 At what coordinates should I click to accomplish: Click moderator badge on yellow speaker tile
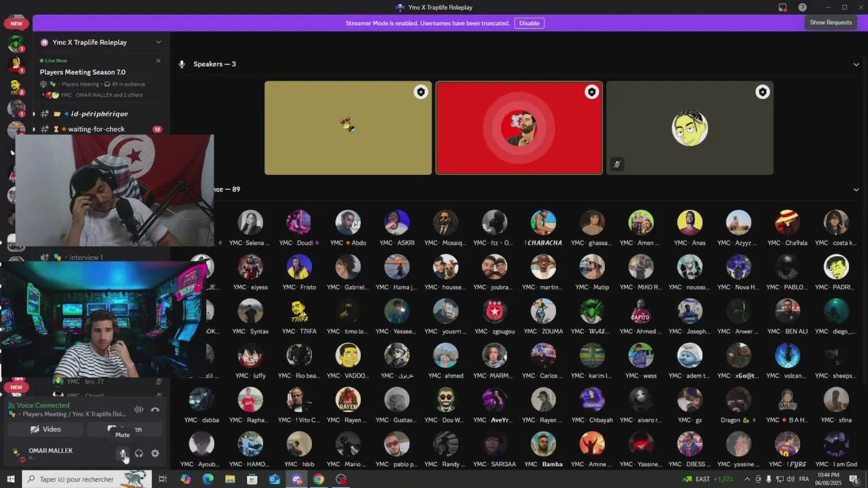pyautogui.click(x=420, y=92)
